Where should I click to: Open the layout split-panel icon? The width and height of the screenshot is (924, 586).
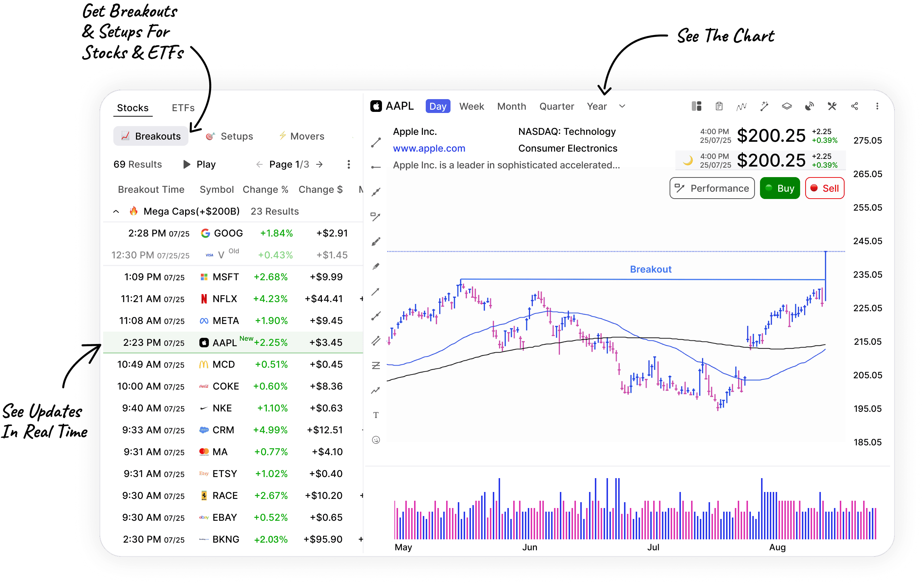(x=697, y=106)
